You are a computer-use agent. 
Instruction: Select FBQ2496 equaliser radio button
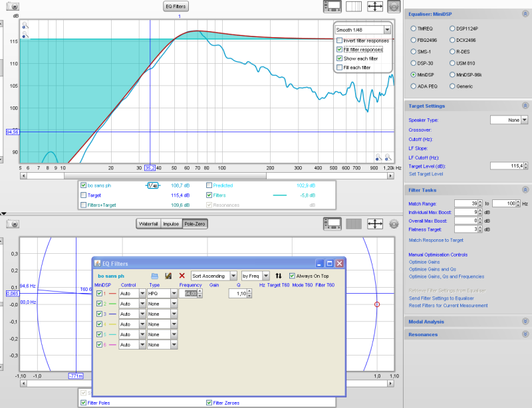click(x=413, y=40)
